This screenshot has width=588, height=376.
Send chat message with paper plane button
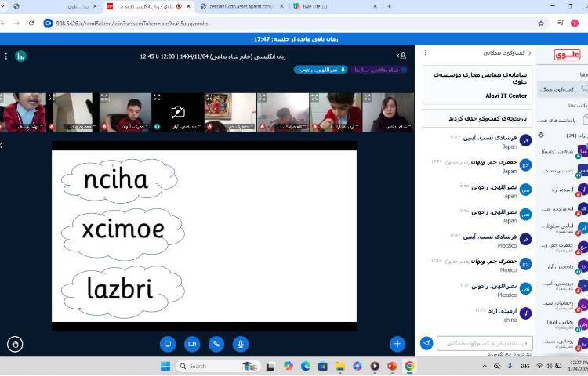pos(426,343)
